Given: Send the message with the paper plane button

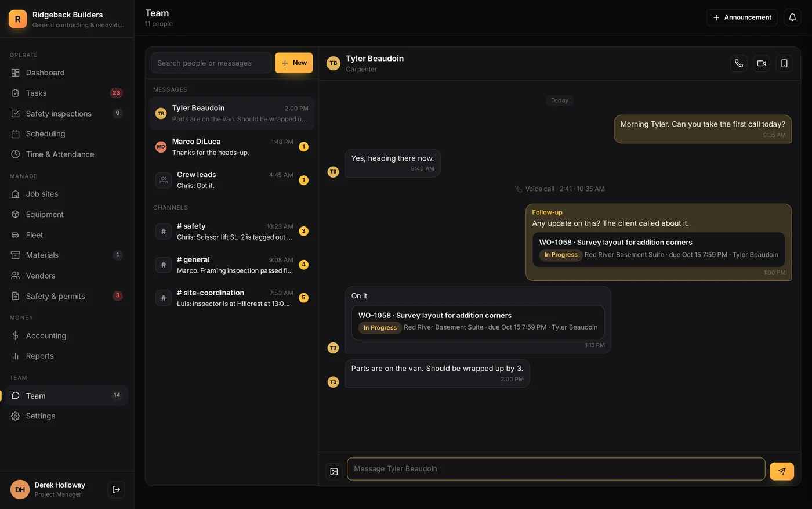Looking at the screenshot, I should coord(782,471).
